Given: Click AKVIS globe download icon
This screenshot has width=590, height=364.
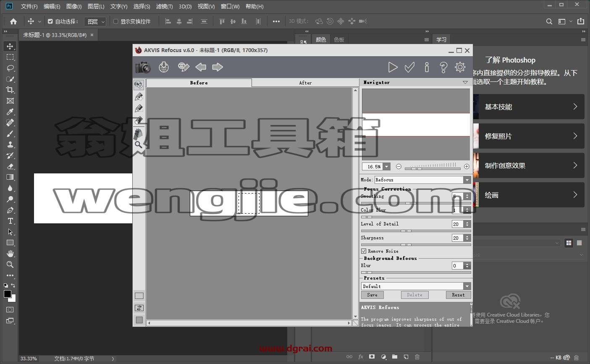Looking at the screenshot, I should point(164,67).
